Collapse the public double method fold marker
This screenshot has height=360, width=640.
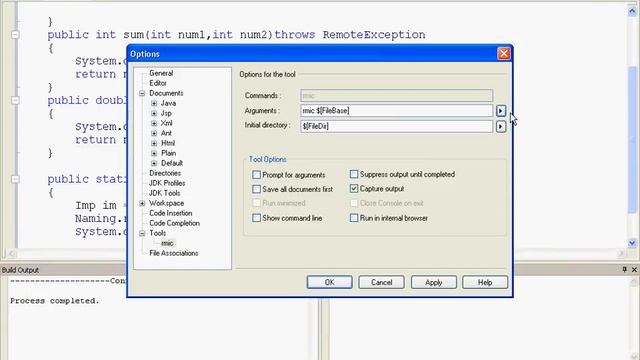(15, 100)
